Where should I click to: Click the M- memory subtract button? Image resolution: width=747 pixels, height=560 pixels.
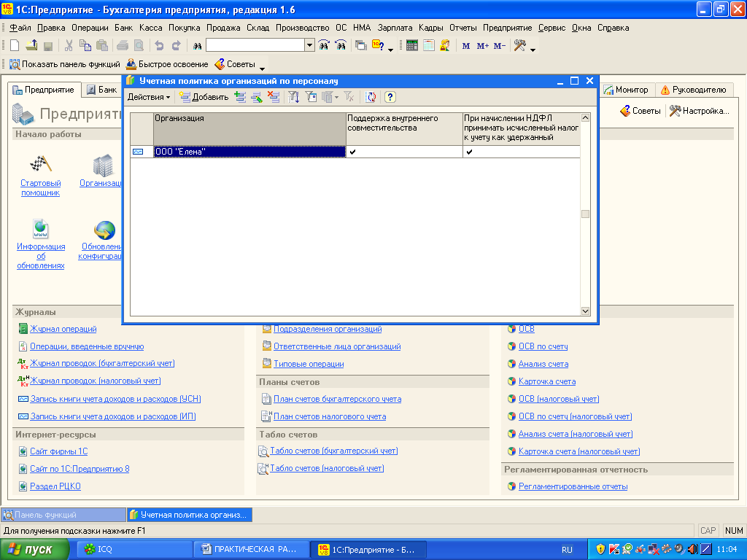click(x=499, y=46)
